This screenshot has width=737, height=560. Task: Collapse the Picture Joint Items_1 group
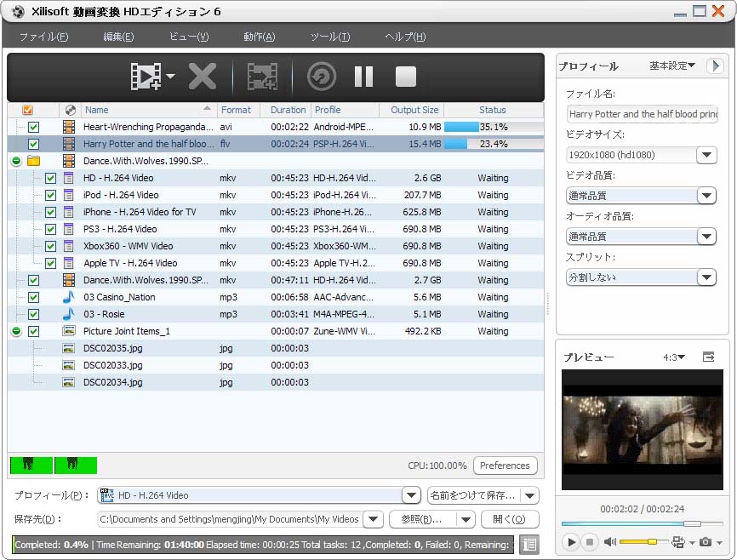click(x=16, y=331)
